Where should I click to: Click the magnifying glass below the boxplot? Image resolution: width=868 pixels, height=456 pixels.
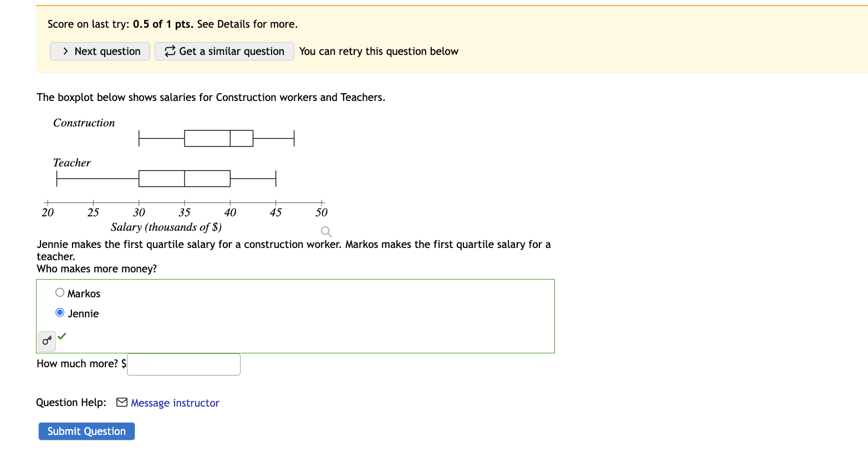(325, 231)
